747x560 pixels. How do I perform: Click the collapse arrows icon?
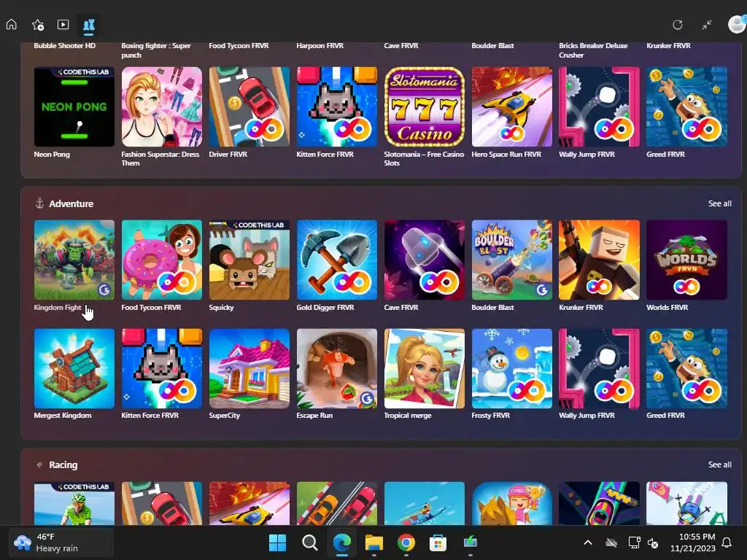coord(706,25)
